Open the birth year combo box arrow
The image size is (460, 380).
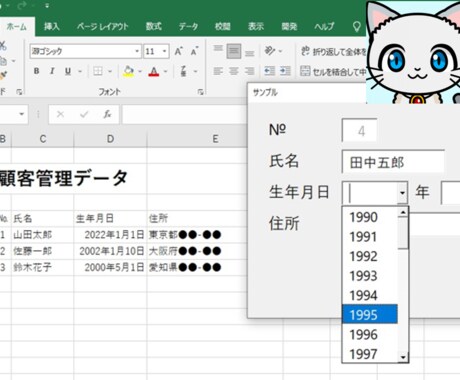402,192
